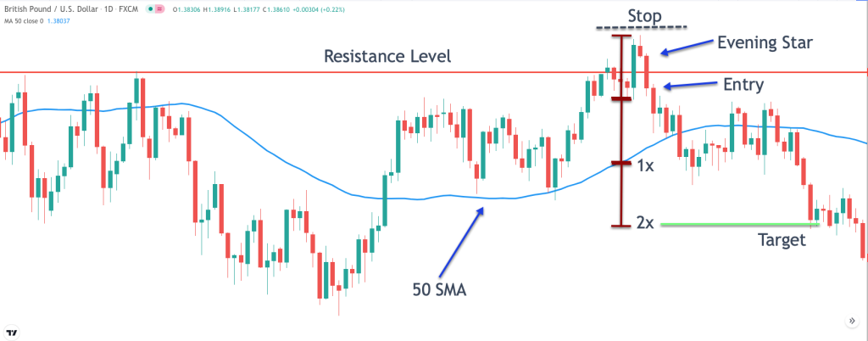
Task: Click the green market status dot
Action: point(153,8)
